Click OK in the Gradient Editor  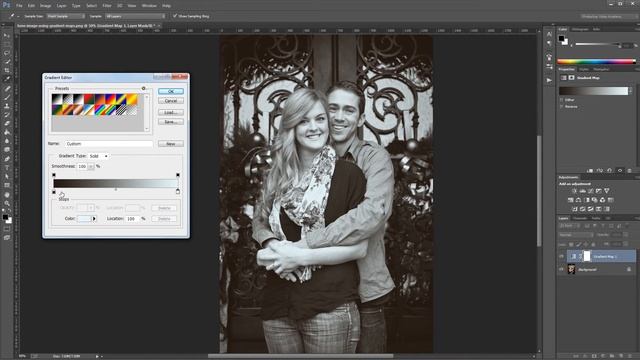pyautogui.click(x=171, y=91)
